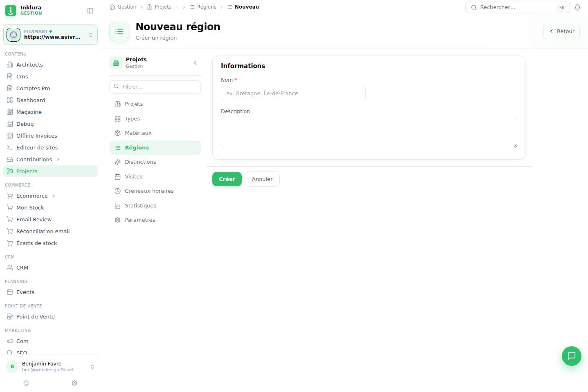Open the chat support bubble
588x392 pixels.
pyautogui.click(x=572, y=356)
